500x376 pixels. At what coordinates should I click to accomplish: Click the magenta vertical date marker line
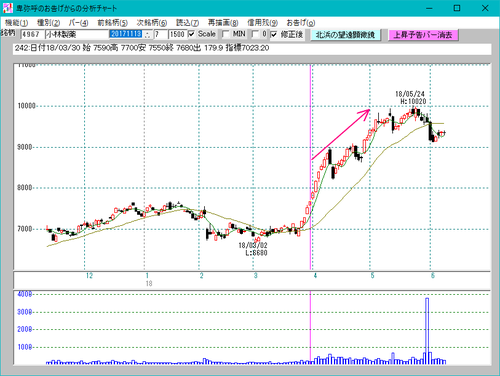pyautogui.click(x=311, y=167)
